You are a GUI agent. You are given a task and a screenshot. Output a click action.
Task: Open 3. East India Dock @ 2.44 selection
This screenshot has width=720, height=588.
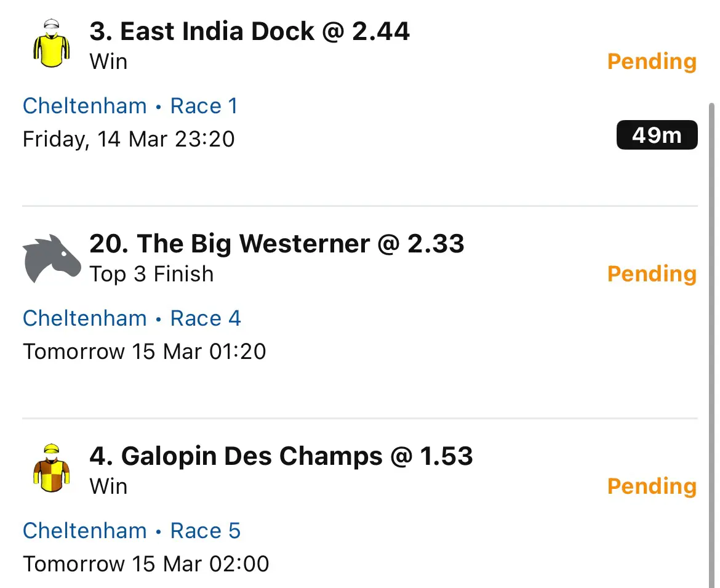(249, 31)
